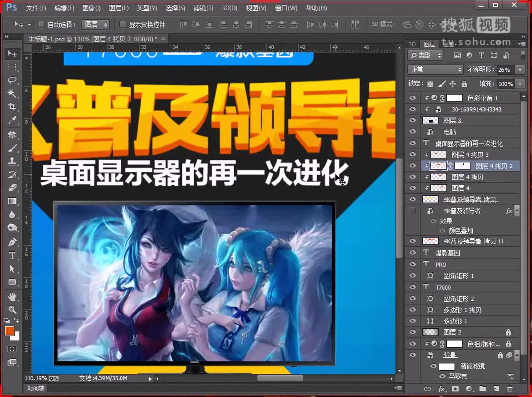The width and height of the screenshot is (532, 397).
Task: Select the Magic Wand tool
Action: pyautogui.click(x=12, y=94)
